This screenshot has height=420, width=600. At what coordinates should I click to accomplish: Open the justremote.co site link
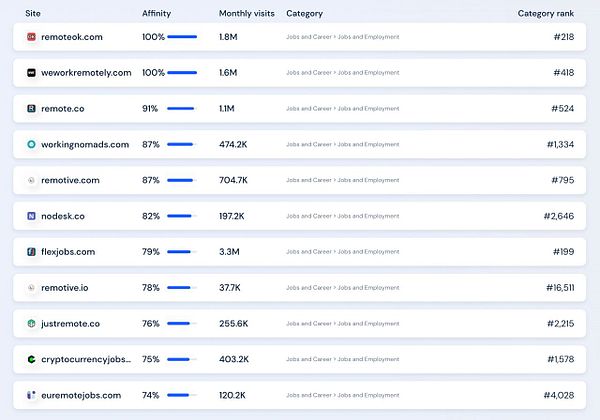(x=70, y=324)
